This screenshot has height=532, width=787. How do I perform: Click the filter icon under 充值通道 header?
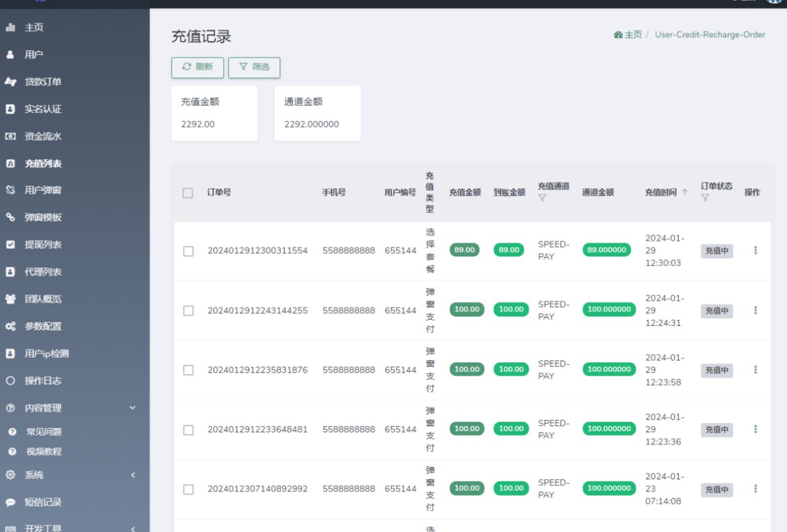tap(542, 198)
